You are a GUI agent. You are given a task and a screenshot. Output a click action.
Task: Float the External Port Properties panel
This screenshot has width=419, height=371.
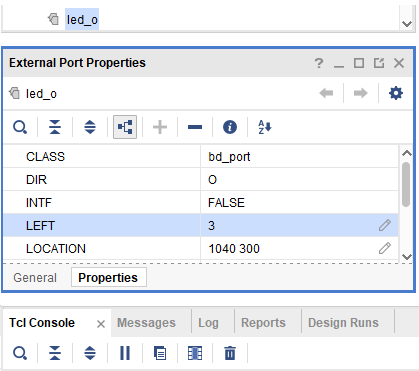point(379,63)
